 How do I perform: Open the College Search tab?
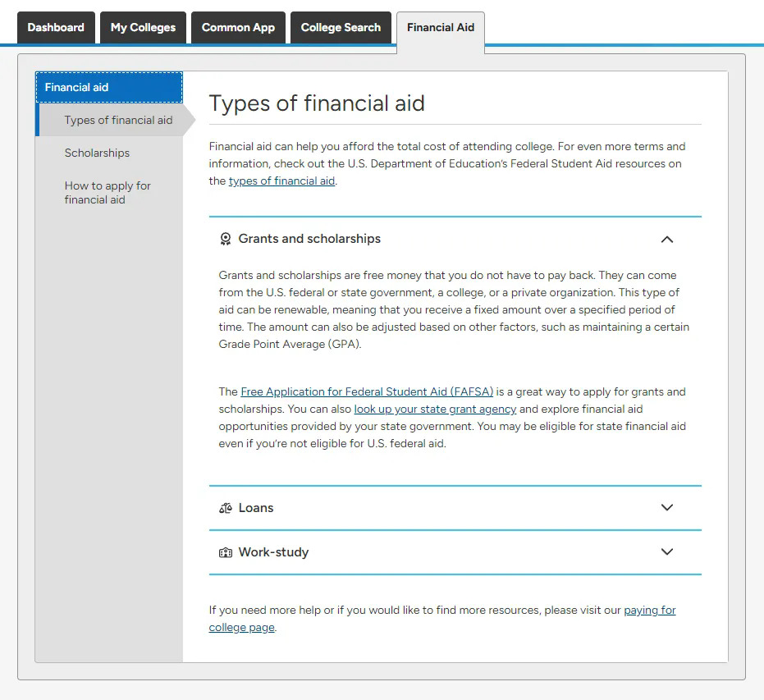(x=341, y=28)
